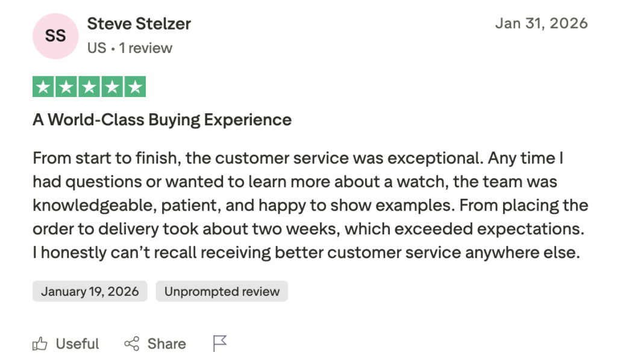
Task: Click the January 19, 2026 experience date badge
Action: pyautogui.click(x=90, y=292)
